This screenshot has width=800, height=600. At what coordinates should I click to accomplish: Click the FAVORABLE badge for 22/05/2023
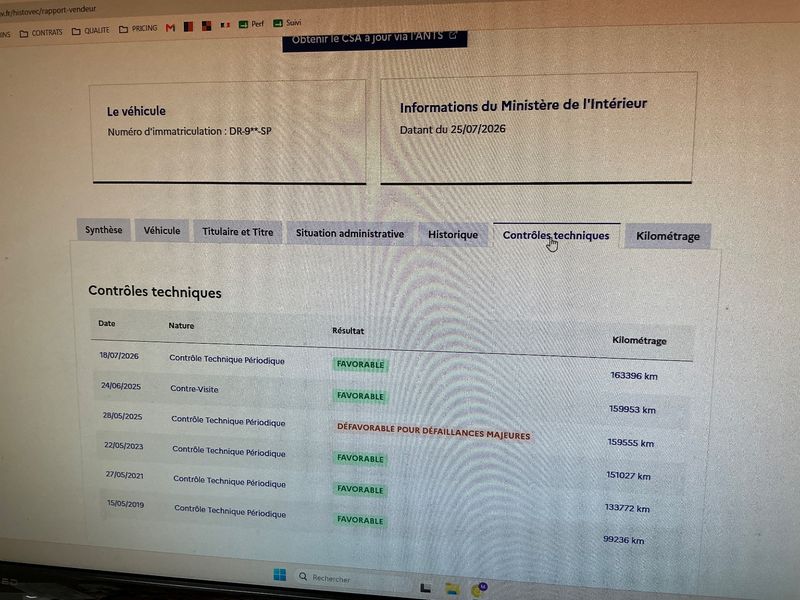360,458
